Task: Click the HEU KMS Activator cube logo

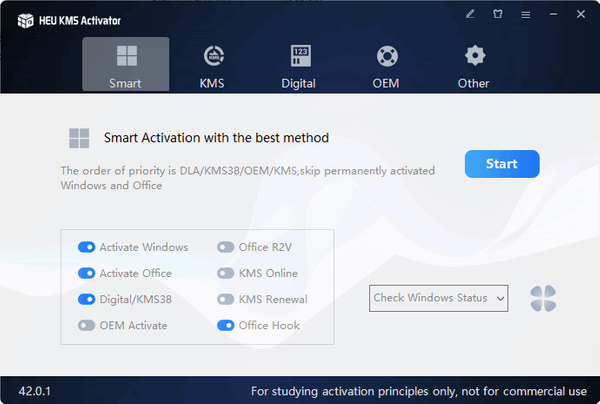Action: [26, 21]
